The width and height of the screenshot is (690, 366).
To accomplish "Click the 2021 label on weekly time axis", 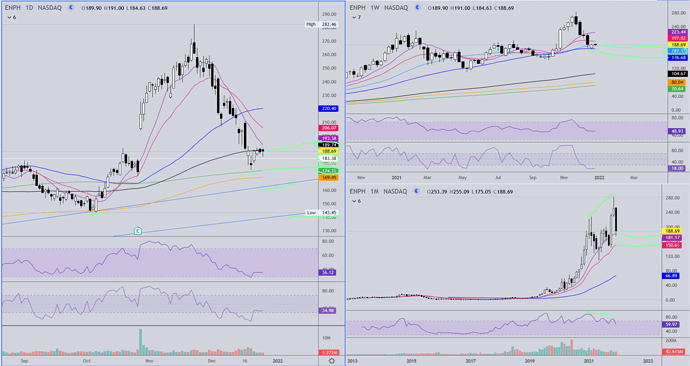I will click(x=396, y=178).
